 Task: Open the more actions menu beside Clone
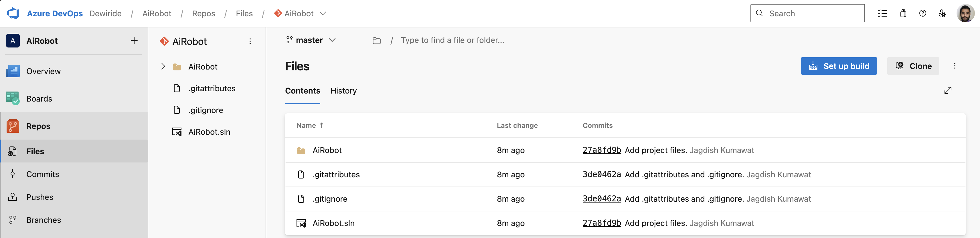tap(955, 66)
